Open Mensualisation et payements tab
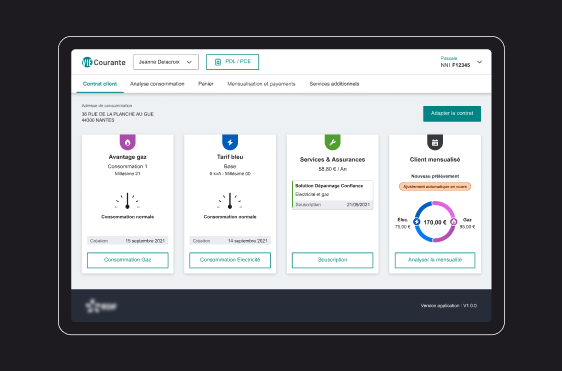The image size is (562, 371). pyautogui.click(x=261, y=84)
